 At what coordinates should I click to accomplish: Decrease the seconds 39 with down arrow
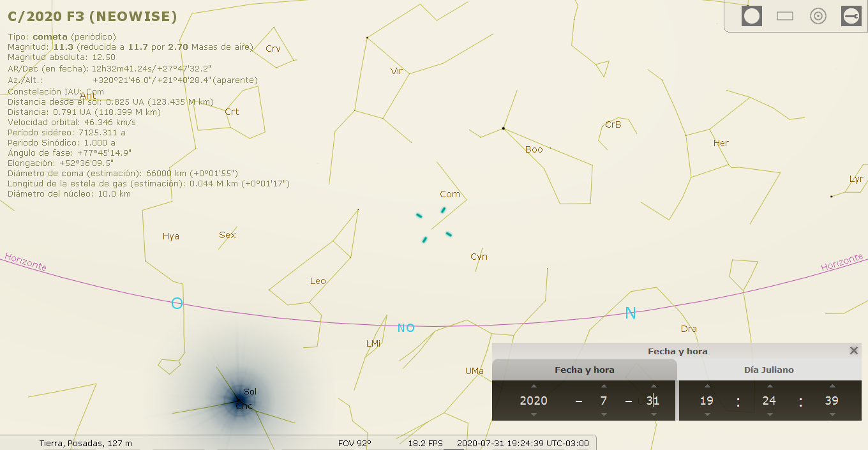click(x=832, y=415)
